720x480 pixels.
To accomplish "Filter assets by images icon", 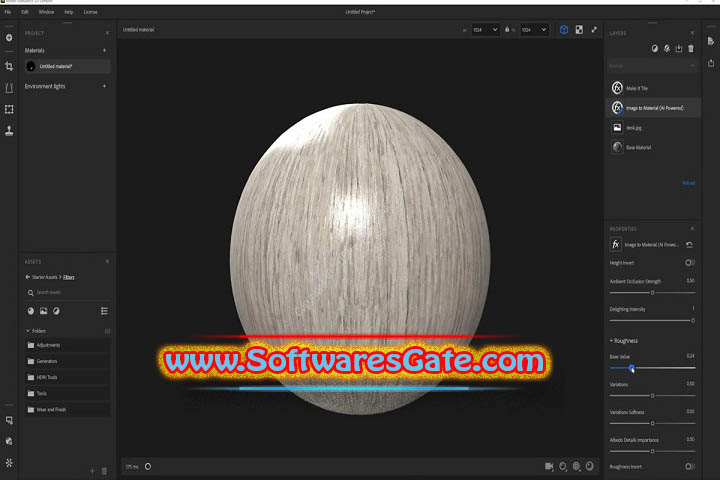I will pyautogui.click(x=44, y=311).
